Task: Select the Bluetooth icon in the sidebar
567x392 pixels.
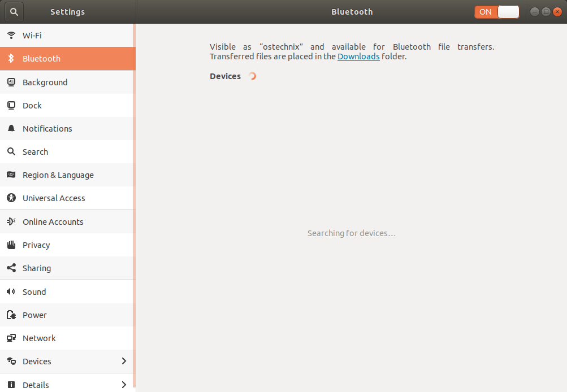Action: pyautogui.click(x=11, y=58)
